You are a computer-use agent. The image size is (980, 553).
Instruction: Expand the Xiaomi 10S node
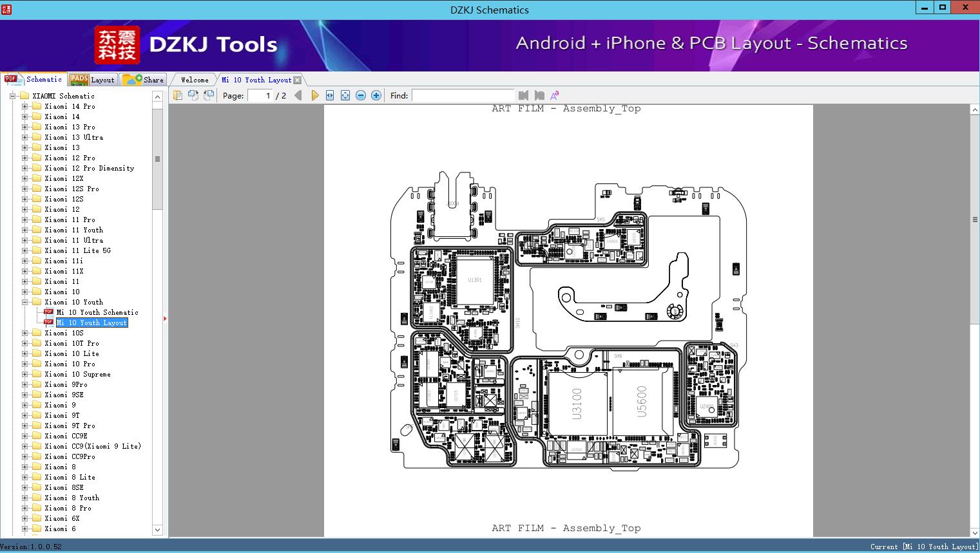[x=24, y=333]
